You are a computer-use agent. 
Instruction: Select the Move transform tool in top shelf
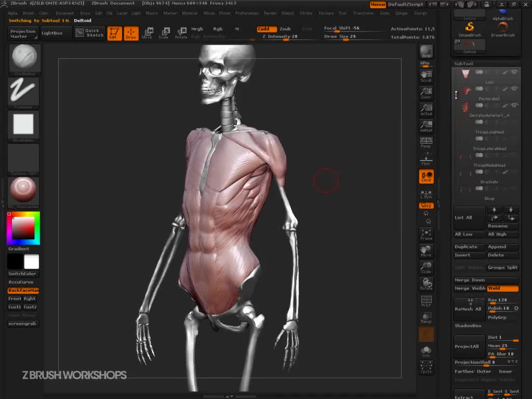[x=147, y=33]
